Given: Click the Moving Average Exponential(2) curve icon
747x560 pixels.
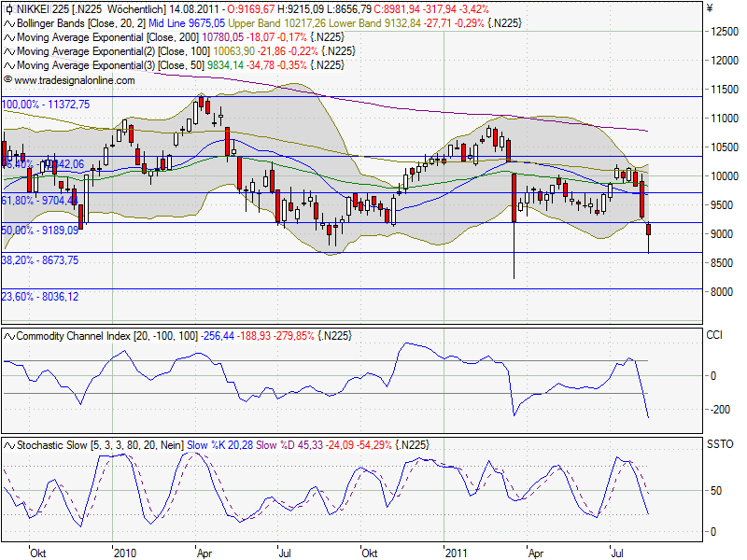Looking at the screenshot, I should (8, 52).
